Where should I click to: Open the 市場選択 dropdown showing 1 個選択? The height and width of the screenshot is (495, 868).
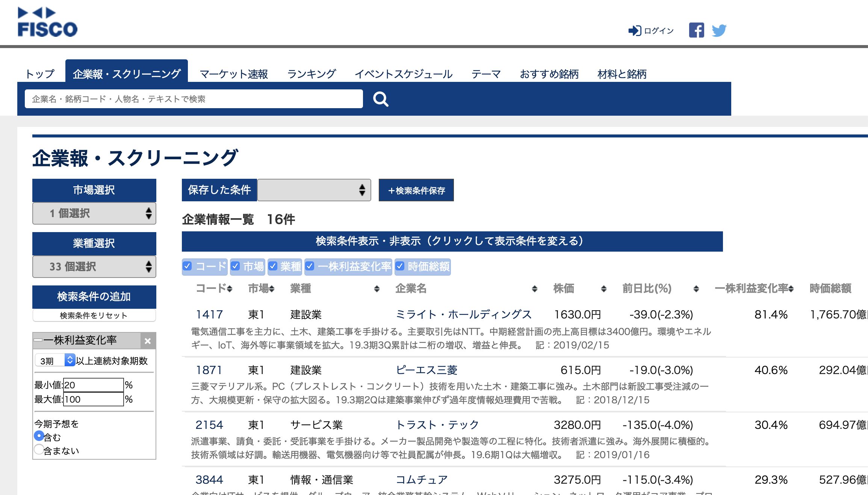[94, 213]
